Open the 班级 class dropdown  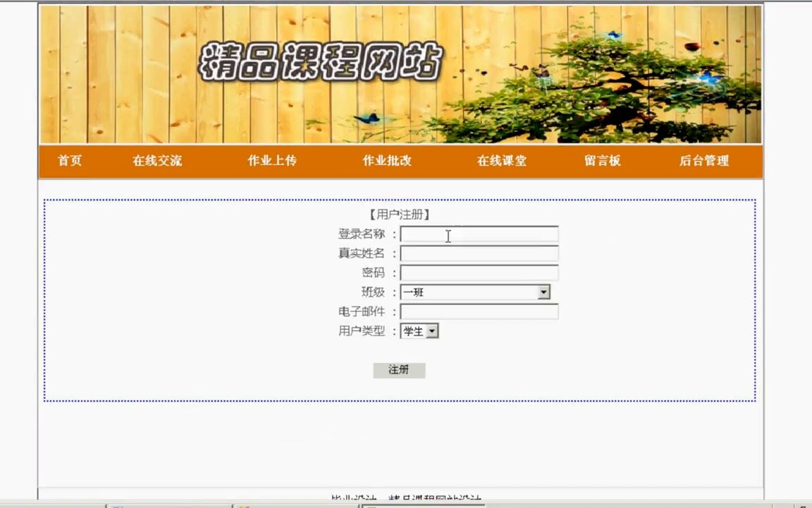pyautogui.click(x=543, y=292)
